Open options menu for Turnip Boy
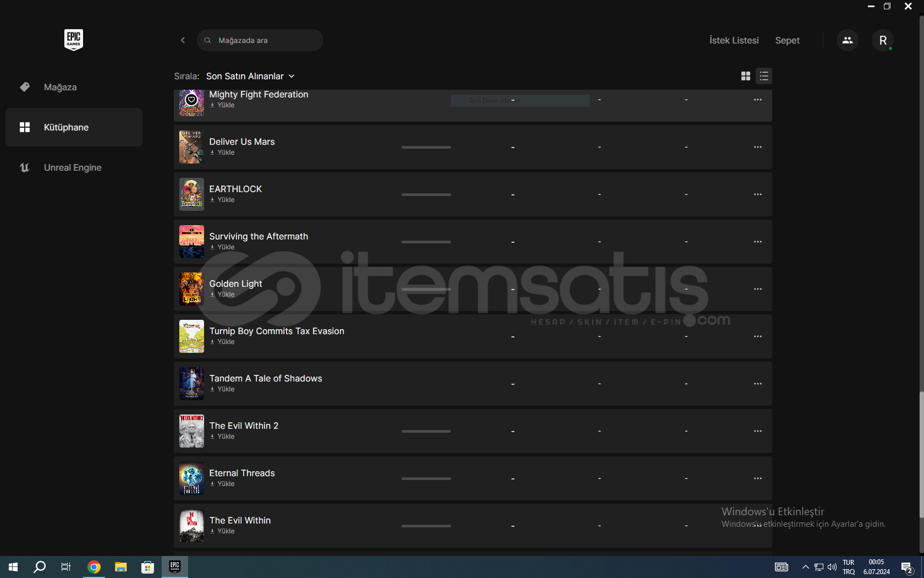 tap(757, 336)
